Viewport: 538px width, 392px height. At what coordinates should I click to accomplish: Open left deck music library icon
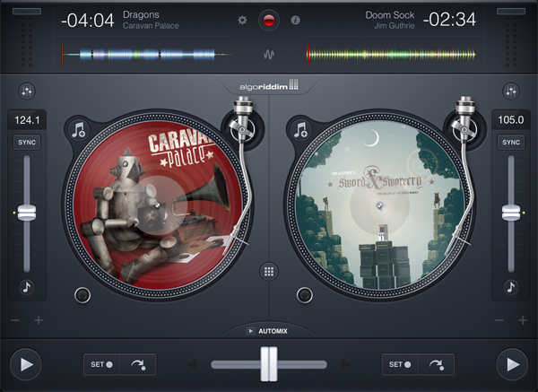pos(78,129)
